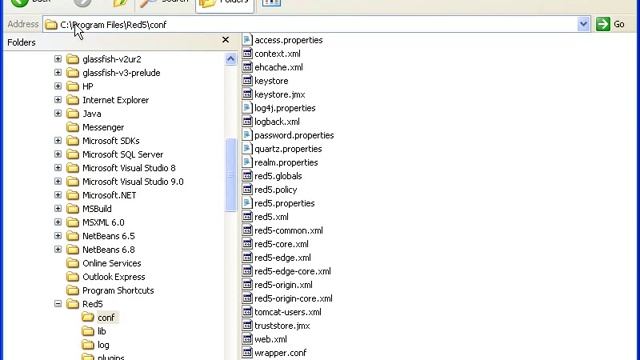Select the red5-core.xml file icon

247,244
